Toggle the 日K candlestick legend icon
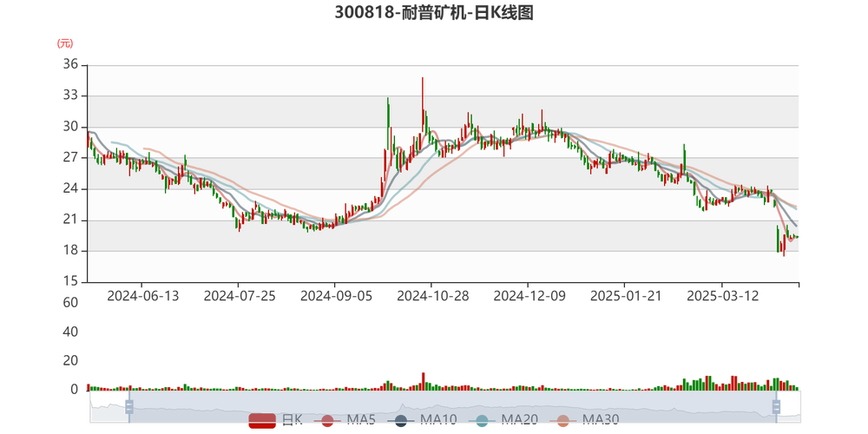This screenshot has width=868, height=434. pos(262,421)
